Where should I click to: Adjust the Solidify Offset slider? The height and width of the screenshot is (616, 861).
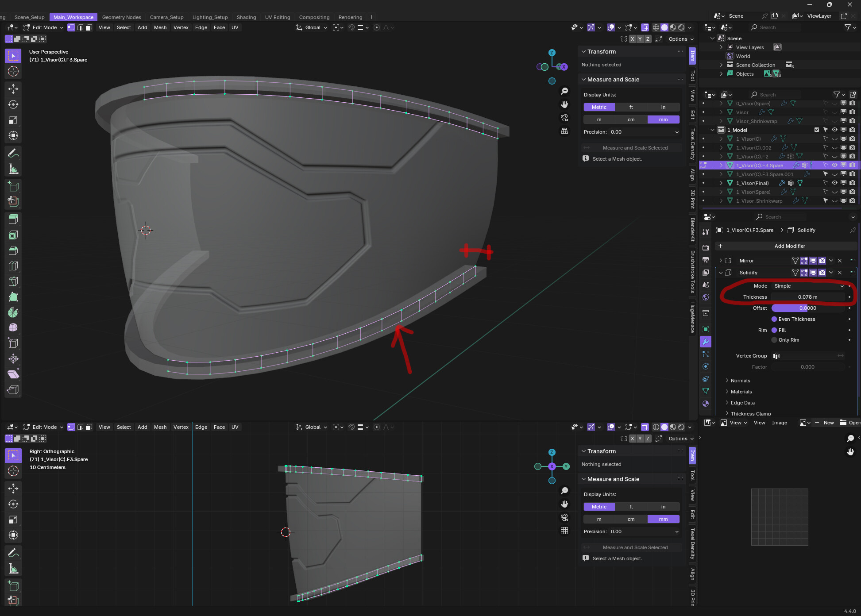pos(808,308)
